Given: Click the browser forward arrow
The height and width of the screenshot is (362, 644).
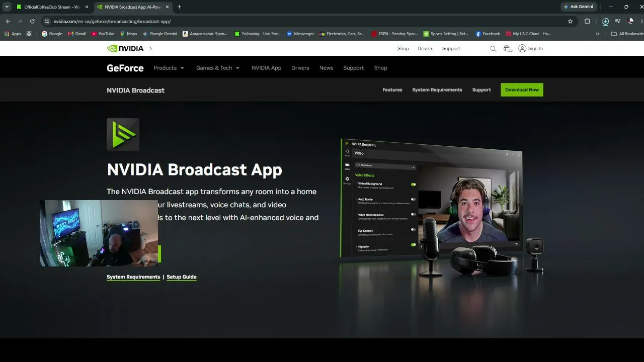Looking at the screenshot, I should pyautogui.click(x=20, y=21).
